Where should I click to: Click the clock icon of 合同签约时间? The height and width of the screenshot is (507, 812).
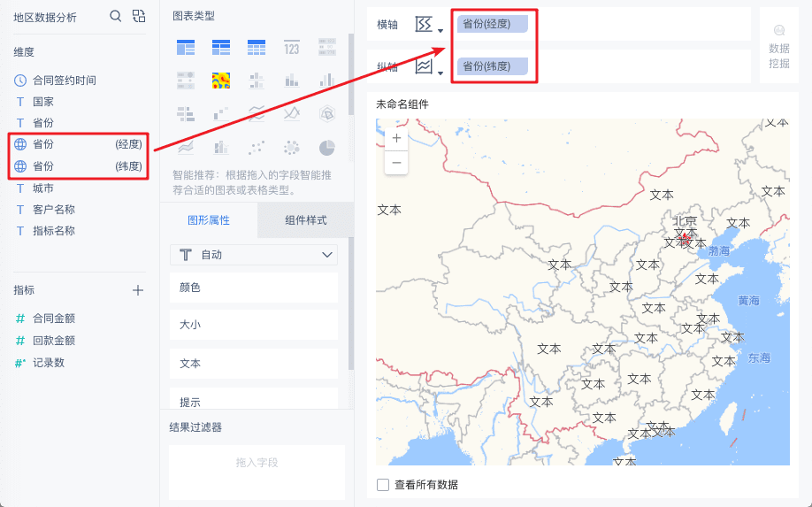(x=20, y=81)
